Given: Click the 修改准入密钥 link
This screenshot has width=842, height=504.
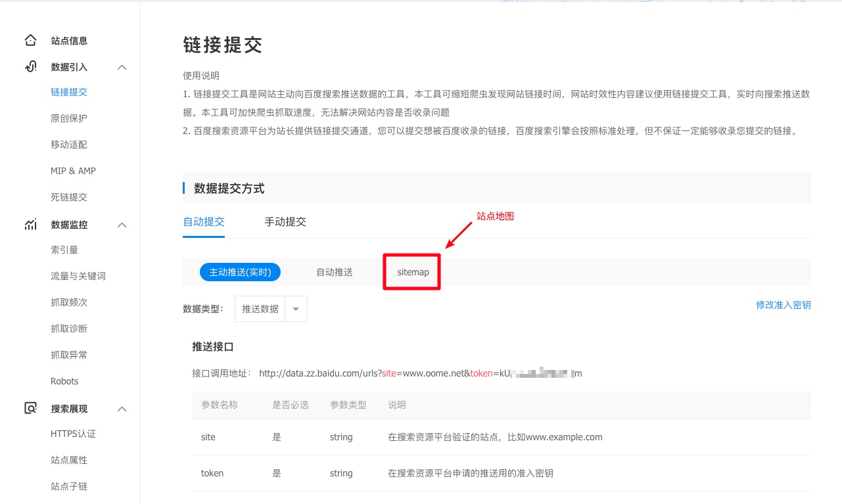Looking at the screenshot, I should [784, 305].
